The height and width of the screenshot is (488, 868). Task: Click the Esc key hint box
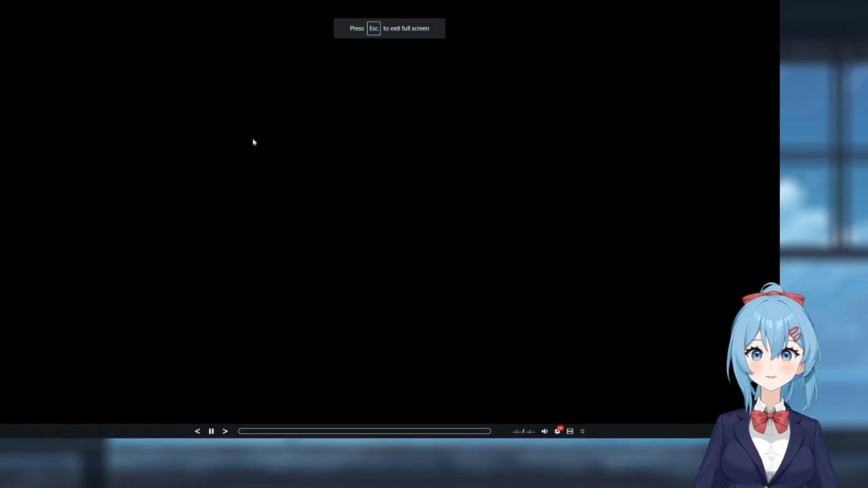(x=374, y=28)
